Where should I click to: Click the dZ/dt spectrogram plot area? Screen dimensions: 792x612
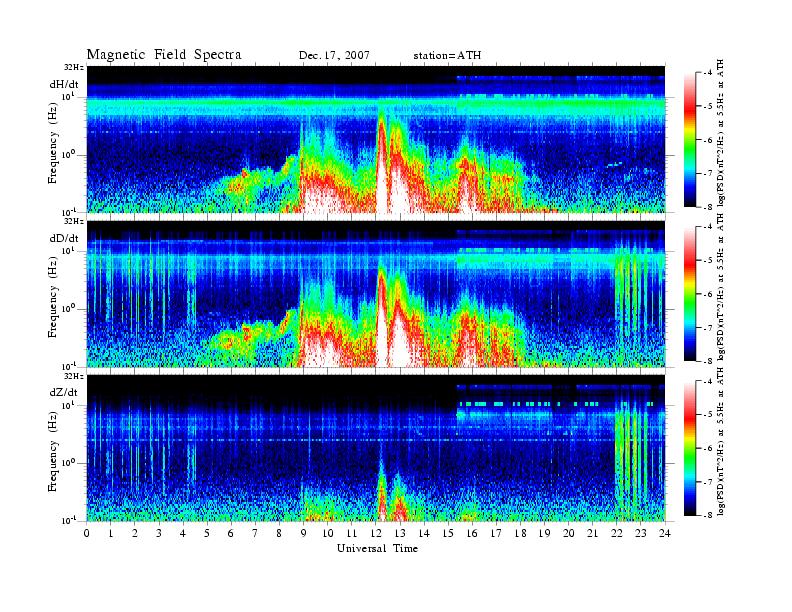[x=376, y=448]
